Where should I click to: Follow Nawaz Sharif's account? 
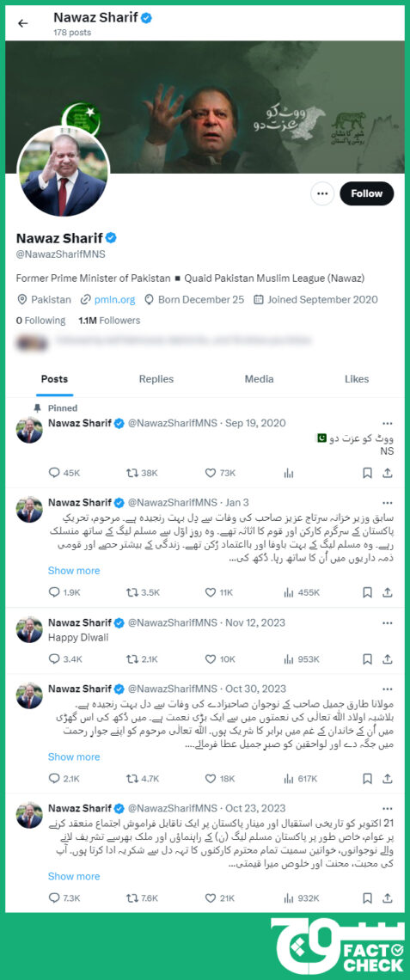tap(366, 193)
